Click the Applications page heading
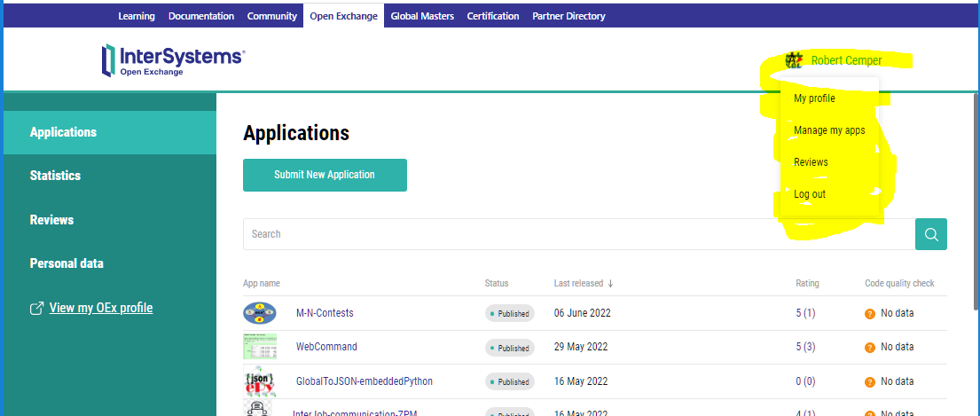Screen dimensions: 980x416 tap(296, 133)
